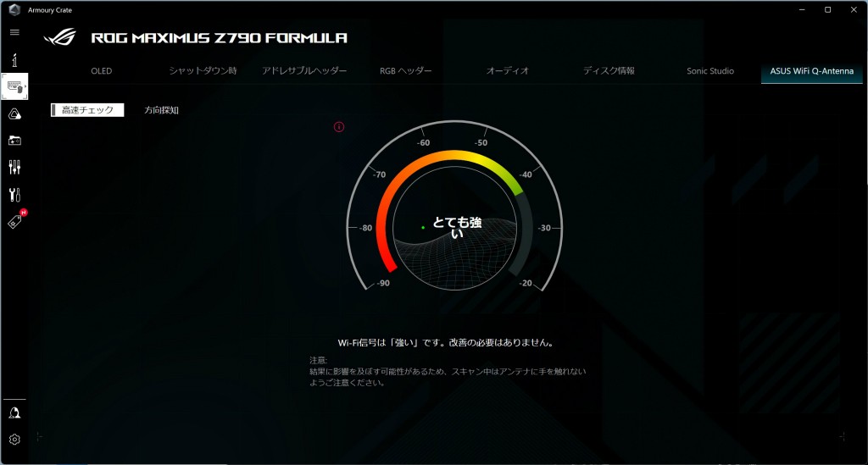
Task: Switch to the OLED tab
Action: click(x=102, y=71)
